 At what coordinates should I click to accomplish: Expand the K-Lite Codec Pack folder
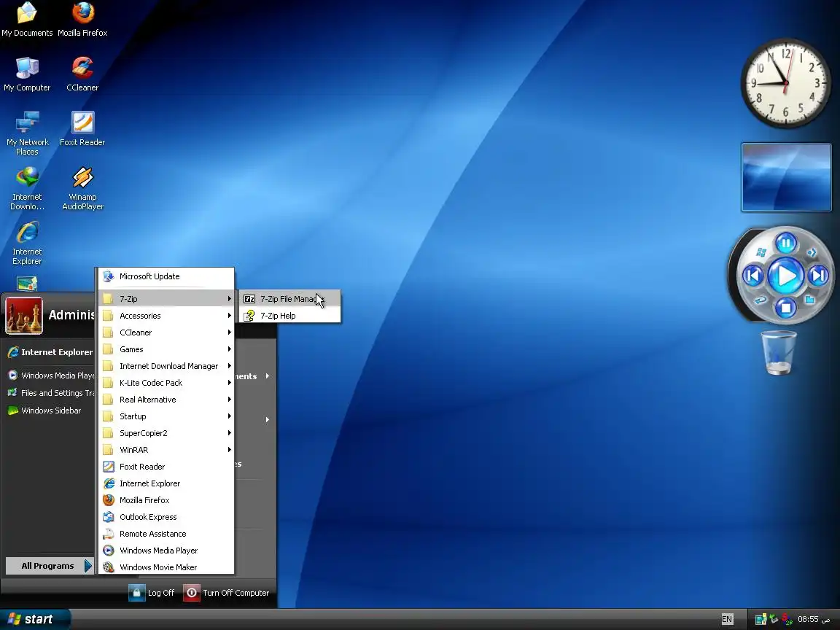point(166,383)
